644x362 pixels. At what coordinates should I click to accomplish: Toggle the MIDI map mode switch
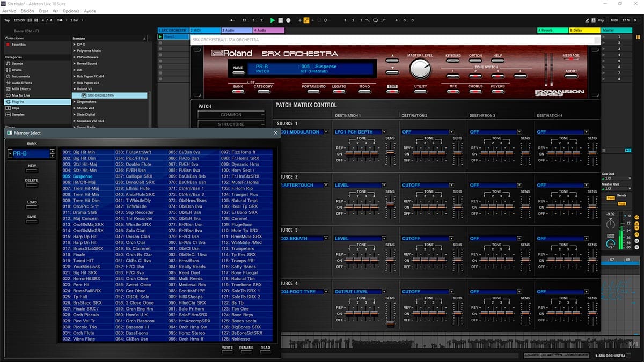(614, 20)
